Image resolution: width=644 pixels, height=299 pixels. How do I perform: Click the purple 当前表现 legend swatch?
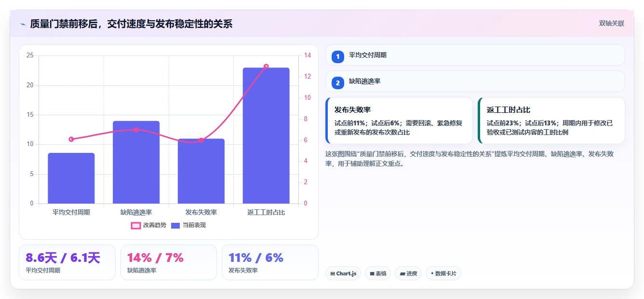click(176, 225)
